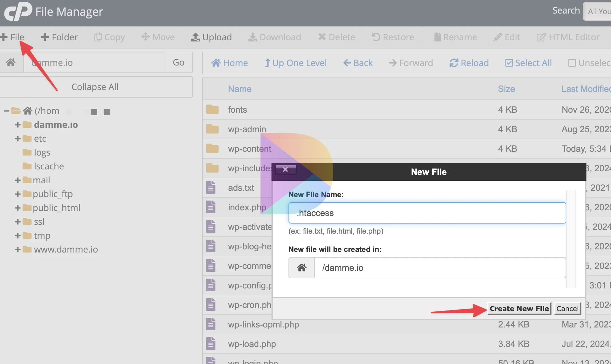Click the Download toolbar button
Viewport: 611px width, 364px height.
[274, 37]
